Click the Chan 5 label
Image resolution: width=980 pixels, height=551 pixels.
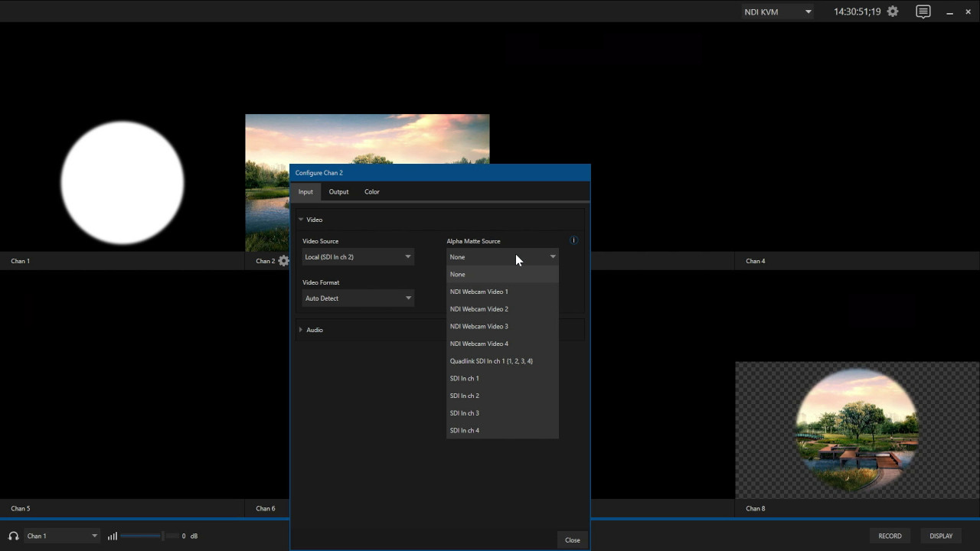coord(21,508)
